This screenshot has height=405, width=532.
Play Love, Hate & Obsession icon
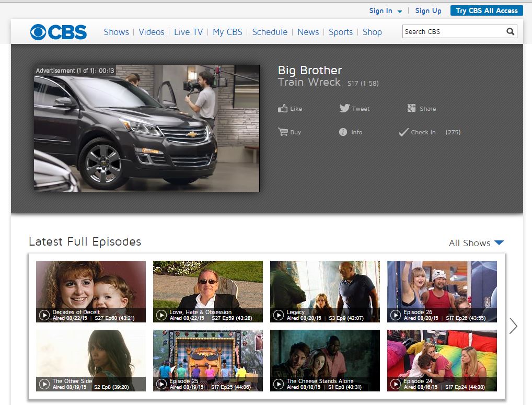(x=161, y=315)
